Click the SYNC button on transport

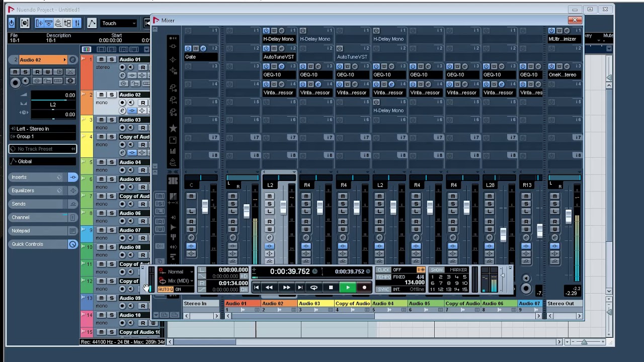383,290
